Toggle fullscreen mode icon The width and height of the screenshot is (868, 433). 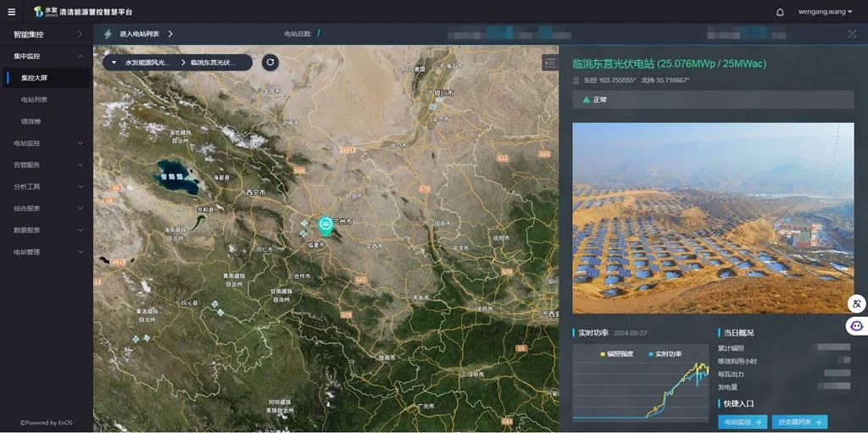pyautogui.click(x=852, y=34)
